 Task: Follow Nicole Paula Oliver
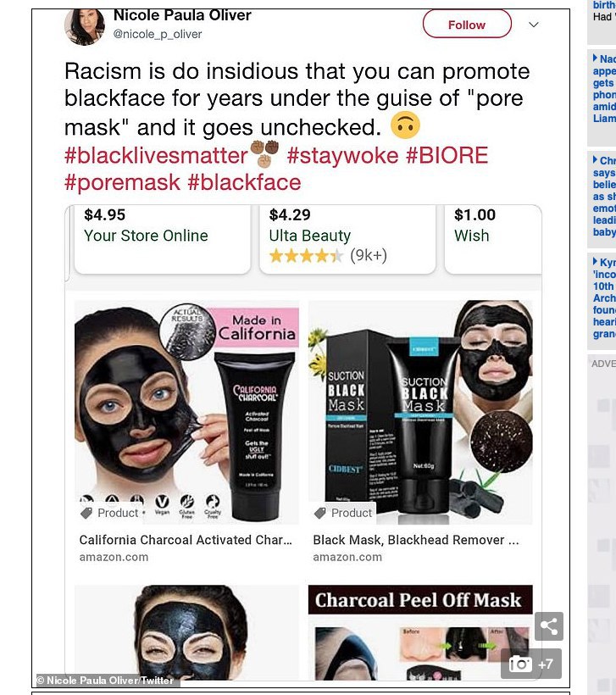tap(467, 25)
